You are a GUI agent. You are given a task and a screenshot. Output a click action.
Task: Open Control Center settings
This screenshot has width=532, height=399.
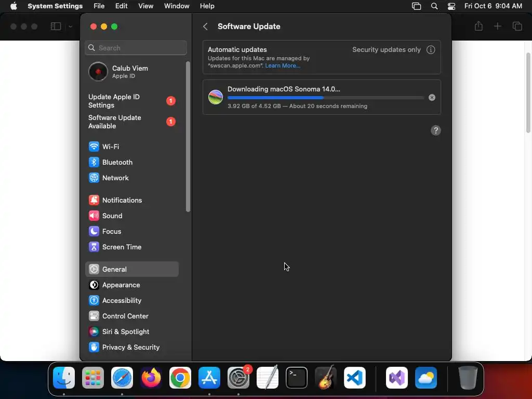[131, 316]
